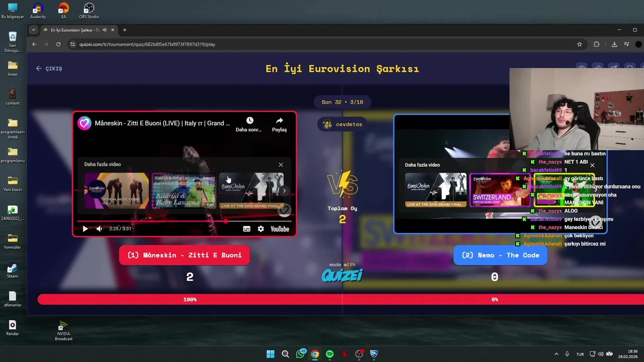This screenshot has width=644, height=362.
Task: Open the atlananlar text file
Action: click(13, 299)
